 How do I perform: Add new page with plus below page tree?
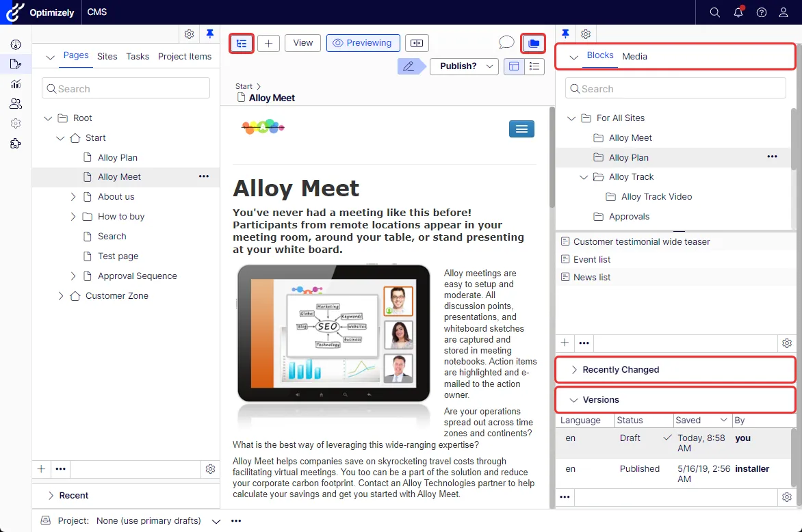[x=42, y=468]
